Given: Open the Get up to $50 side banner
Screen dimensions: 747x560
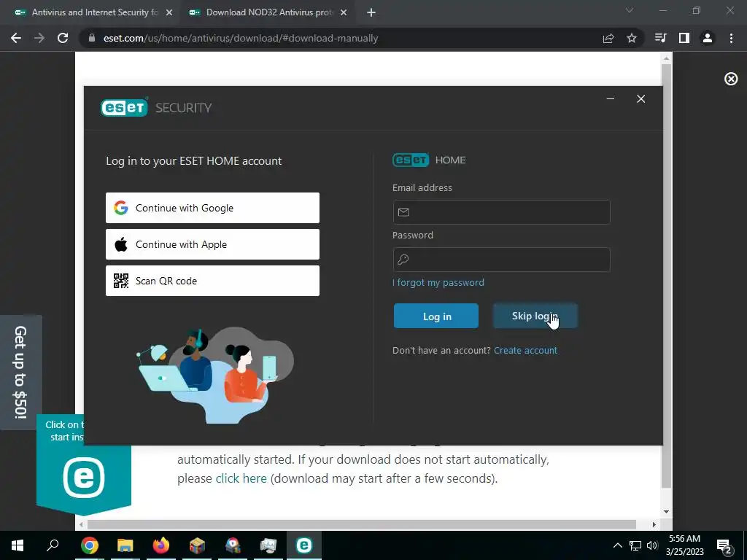Looking at the screenshot, I should pos(21,373).
